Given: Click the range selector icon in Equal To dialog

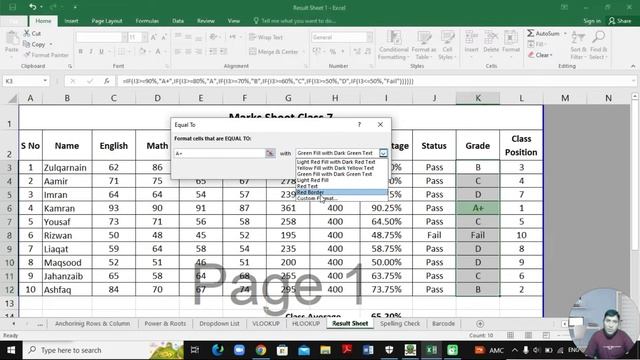Looking at the screenshot, I should pyautogui.click(x=270, y=153).
